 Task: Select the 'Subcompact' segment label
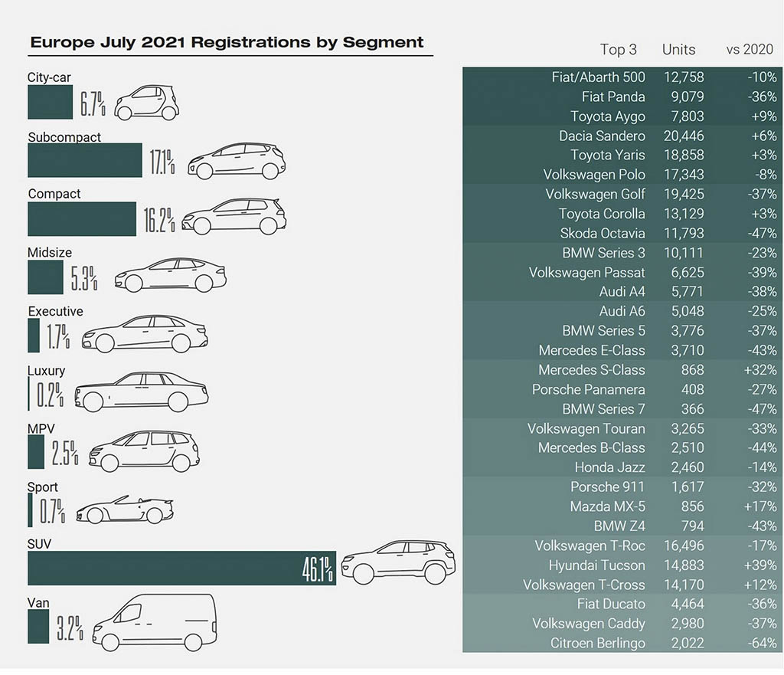pos(64,136)
